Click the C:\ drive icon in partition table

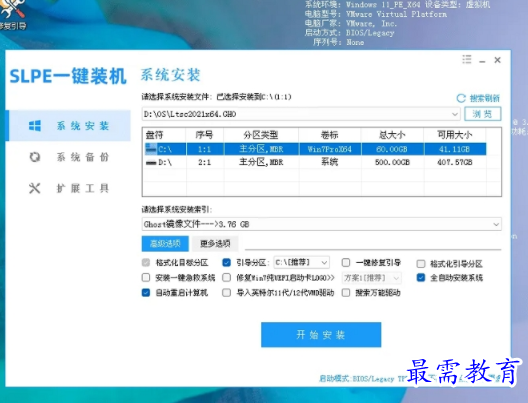151,148
